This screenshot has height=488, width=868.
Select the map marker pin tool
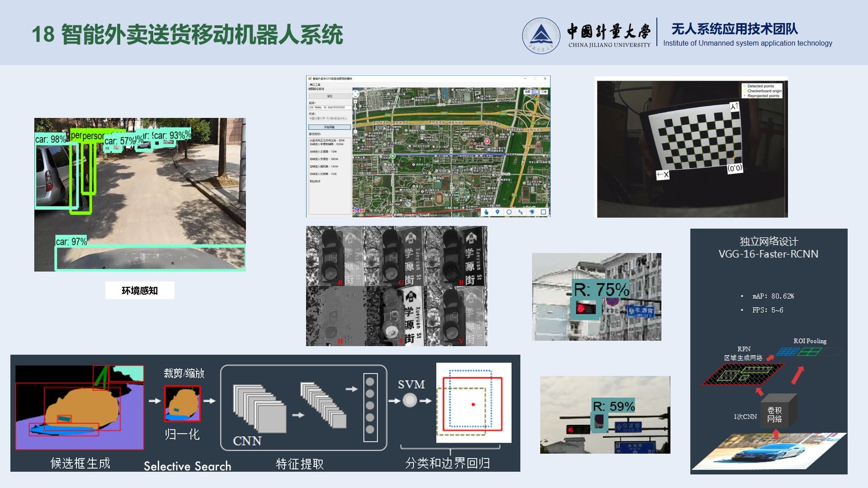tap(497, 212)
